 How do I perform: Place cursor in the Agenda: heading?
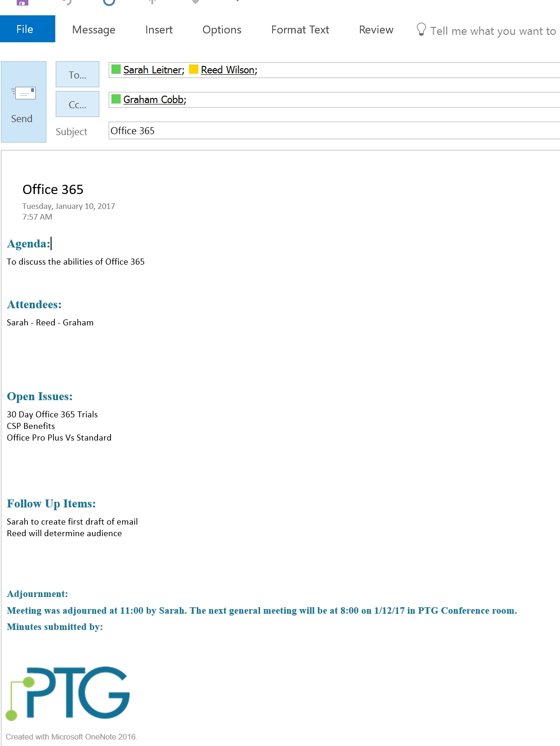28,244
